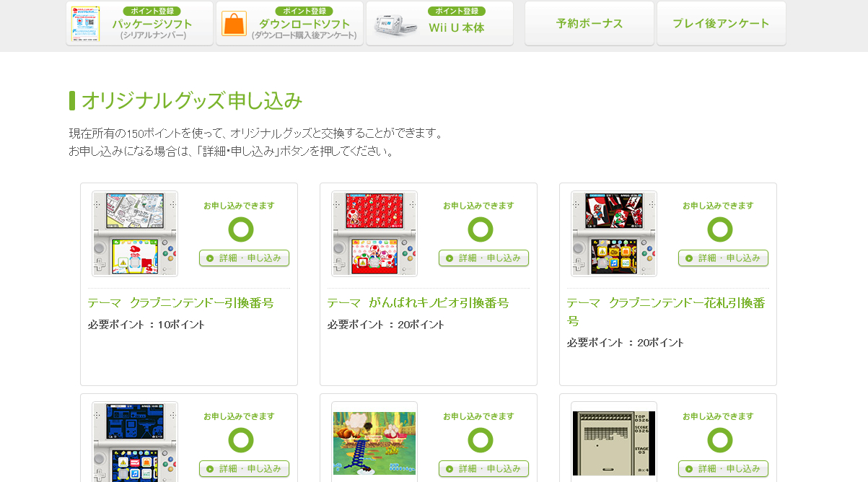Click 詳細・申し込み beside the blue 3DS theme
Viewport: 868px width, 482px height.
pos(245,469)
